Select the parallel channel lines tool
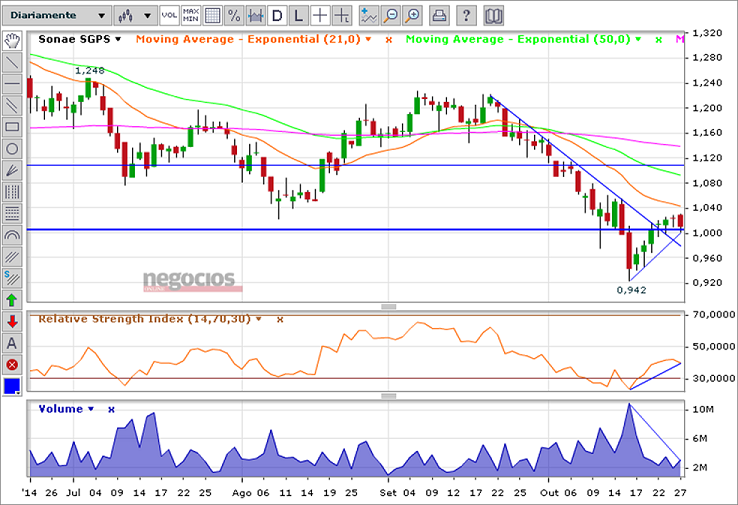 click(12, 105)
